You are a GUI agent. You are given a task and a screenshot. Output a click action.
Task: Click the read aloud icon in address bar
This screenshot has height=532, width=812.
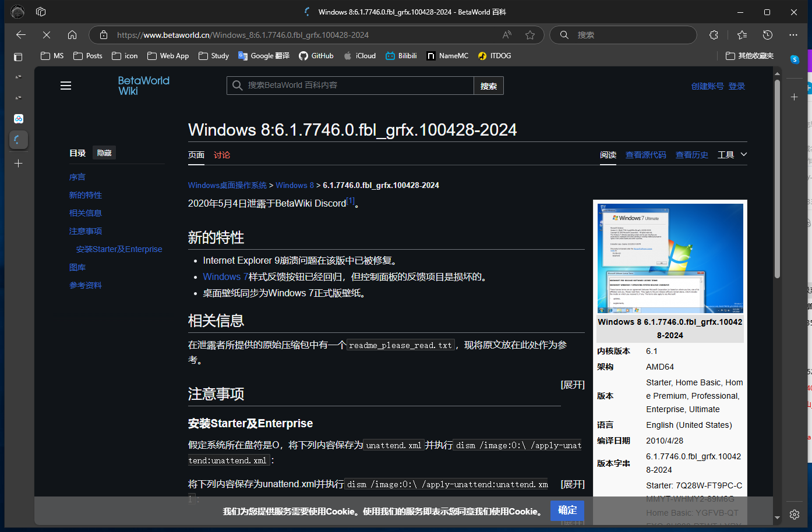(507, 35)
